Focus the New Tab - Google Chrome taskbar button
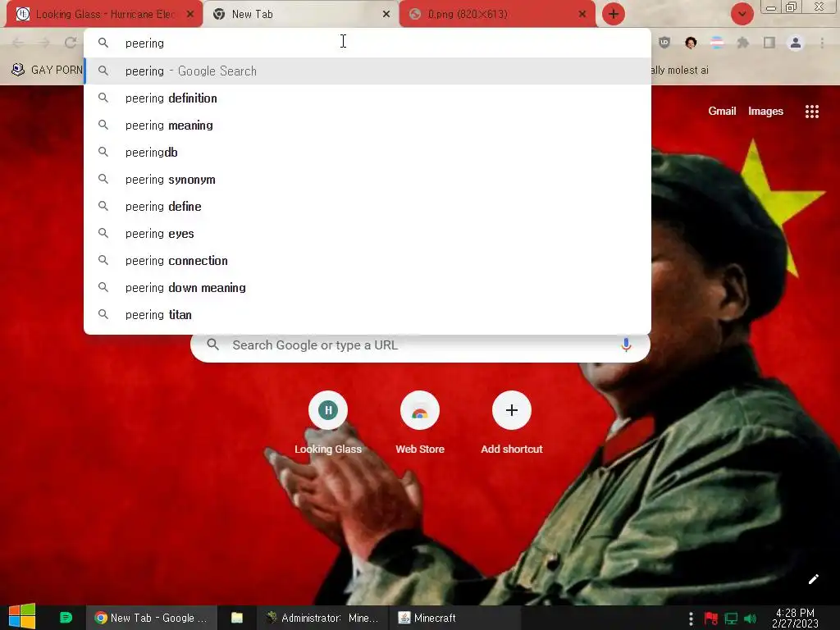840x630 pixels. 151,618
